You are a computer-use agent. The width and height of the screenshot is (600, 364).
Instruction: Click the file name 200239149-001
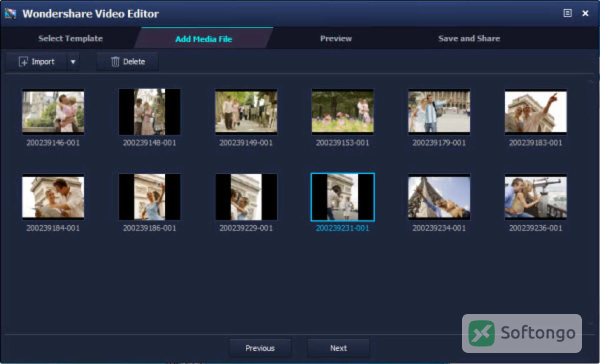(x=246, y=143)
